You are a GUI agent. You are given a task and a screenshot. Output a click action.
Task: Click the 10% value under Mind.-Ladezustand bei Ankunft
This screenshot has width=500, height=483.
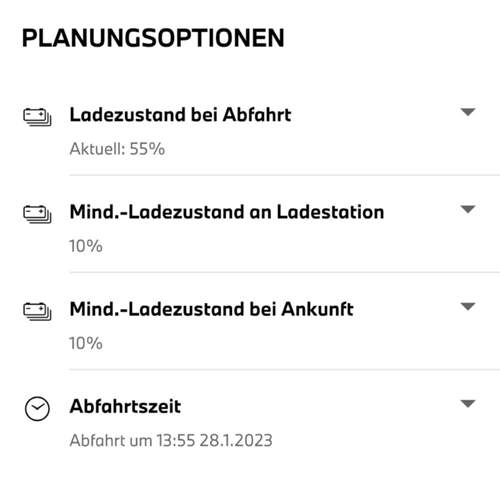click(86, 343)
